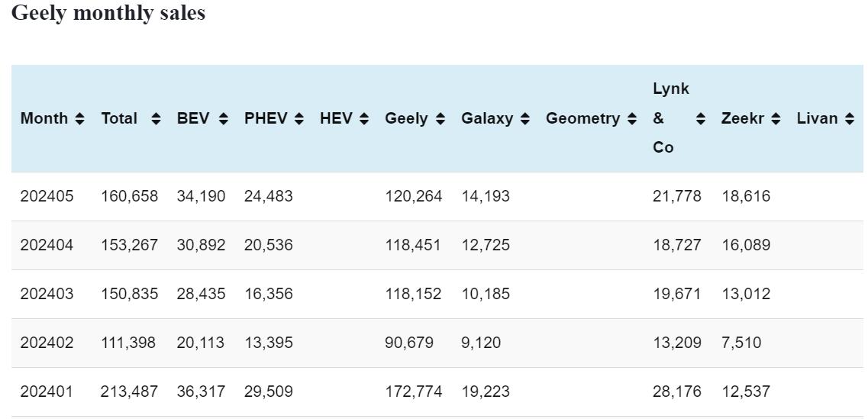Click Zeekr value 18,616 for 202405

coord(746,196)
